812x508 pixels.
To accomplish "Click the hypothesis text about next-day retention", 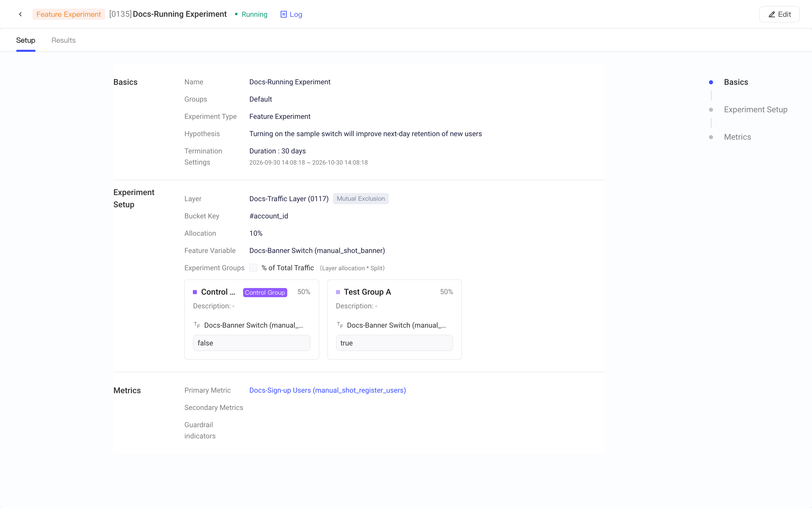I will [x=365, y=134].
